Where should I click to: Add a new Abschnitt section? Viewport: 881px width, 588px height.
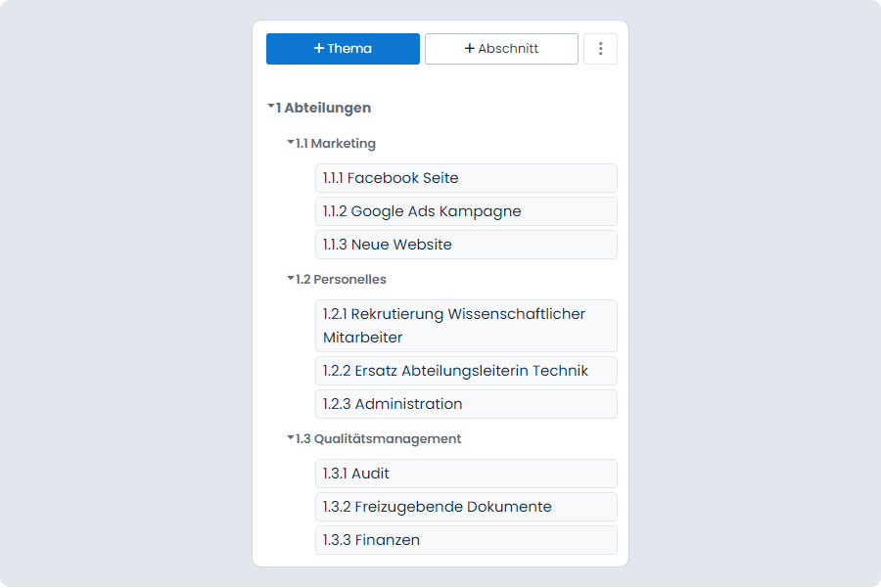[x=501, y=49]
